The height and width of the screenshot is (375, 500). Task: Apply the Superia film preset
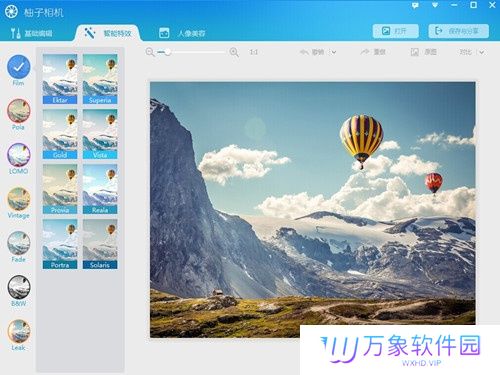[x=100, y=79]
